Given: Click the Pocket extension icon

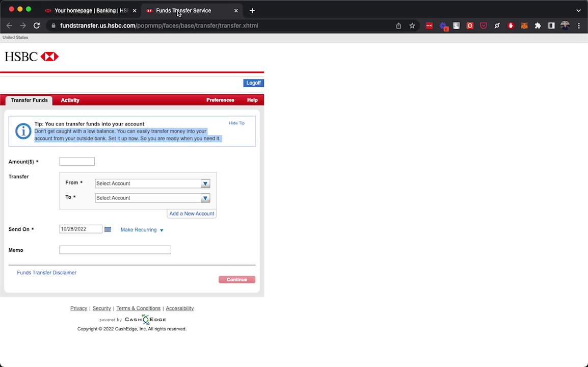Looking at the screenshot, I should (x=484, y=25).
